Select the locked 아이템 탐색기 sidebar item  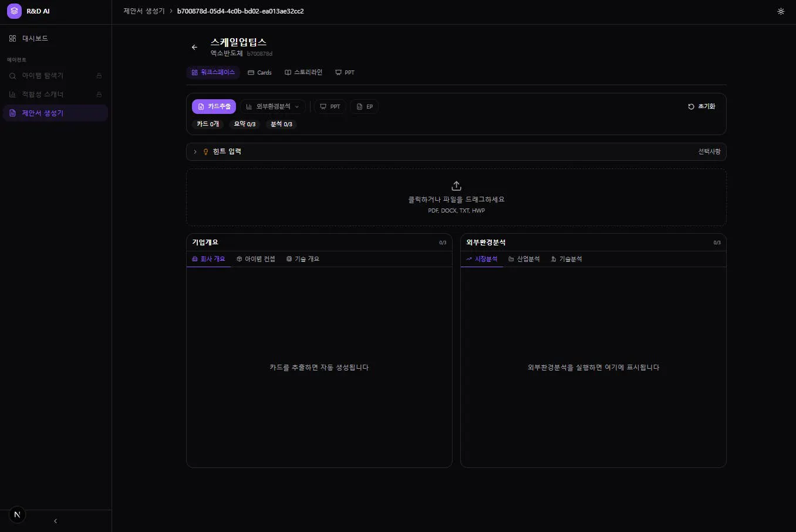pos(56,76)
